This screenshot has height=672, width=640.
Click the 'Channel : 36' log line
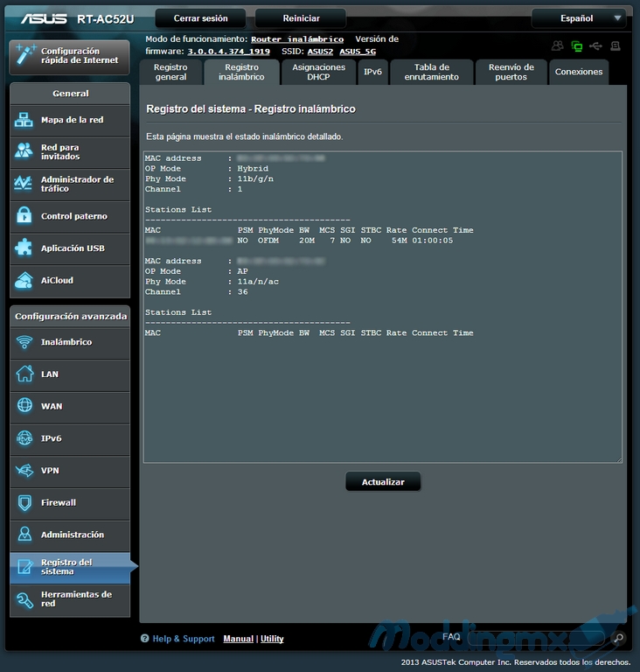196,292
